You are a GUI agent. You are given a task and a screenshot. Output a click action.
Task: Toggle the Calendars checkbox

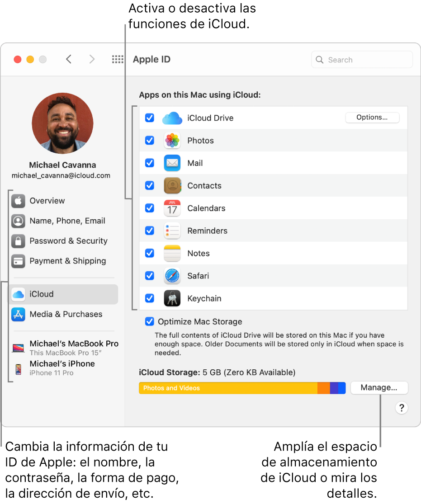150,208
